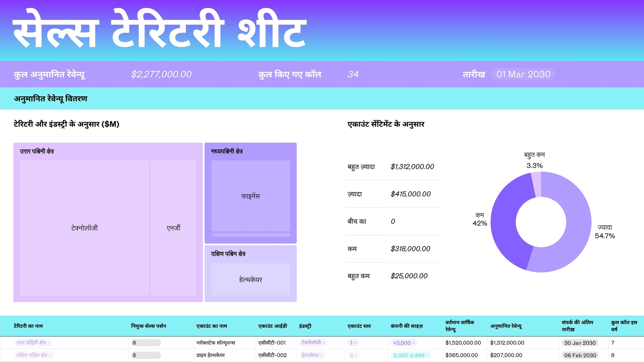Open the 2,000-2,999 company size dropdown
Image resolution: width=644 pixels, height=362 pixels.
pyautogui.click(x=411, y=355)
